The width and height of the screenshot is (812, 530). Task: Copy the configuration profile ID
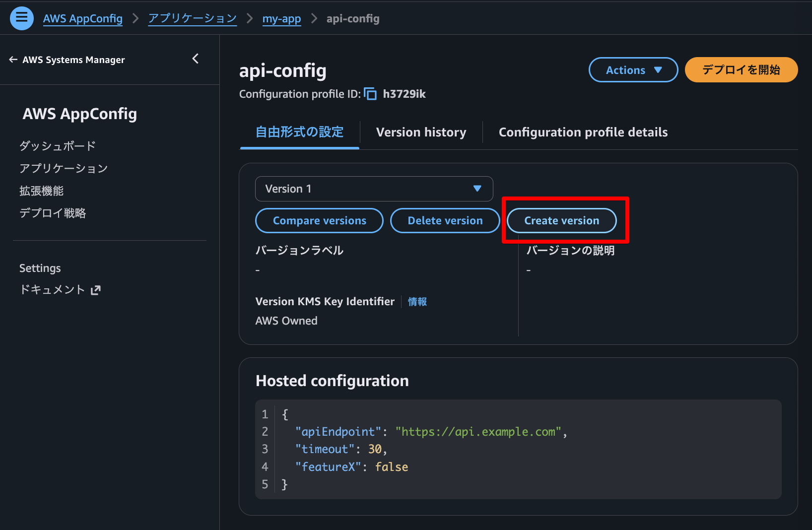tap(370, 94)
